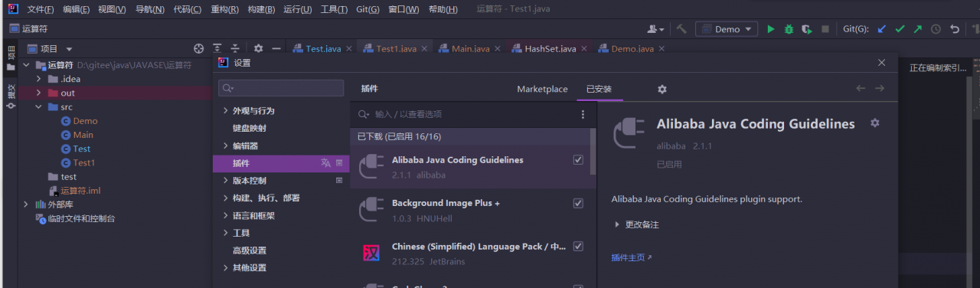Start debugging with the bug icon
This screenshot has height=288, width=980.
click(x=789, y=29)
